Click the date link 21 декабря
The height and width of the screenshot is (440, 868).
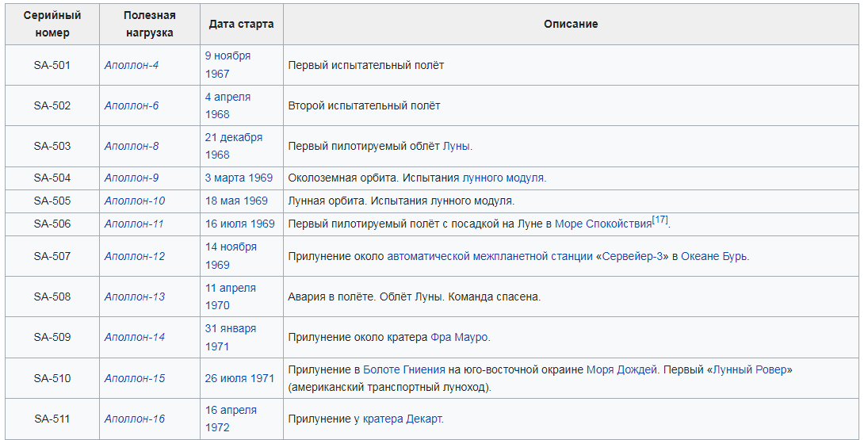click(x=234, y=137)
